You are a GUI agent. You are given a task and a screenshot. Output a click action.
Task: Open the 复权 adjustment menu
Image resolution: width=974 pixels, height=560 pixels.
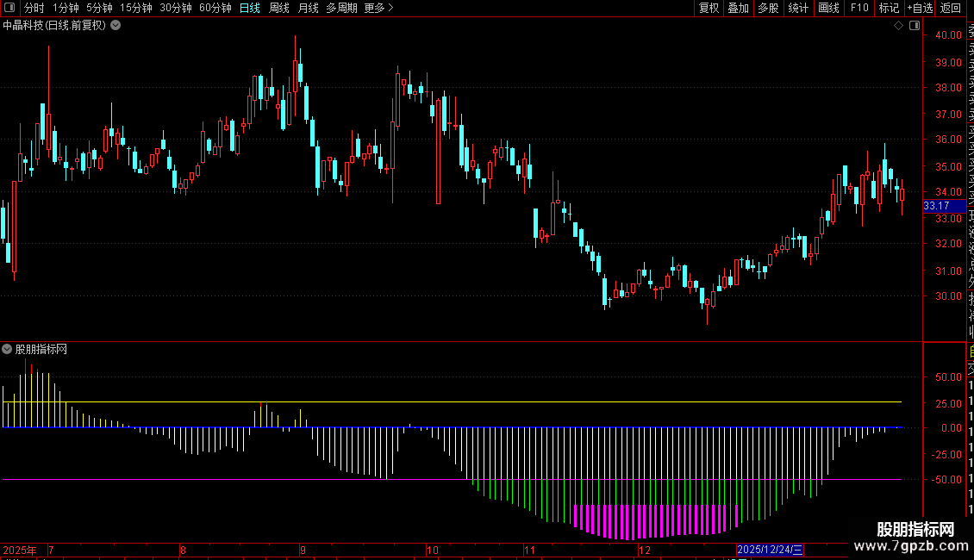pyautogui.click(x=709, y=8)
